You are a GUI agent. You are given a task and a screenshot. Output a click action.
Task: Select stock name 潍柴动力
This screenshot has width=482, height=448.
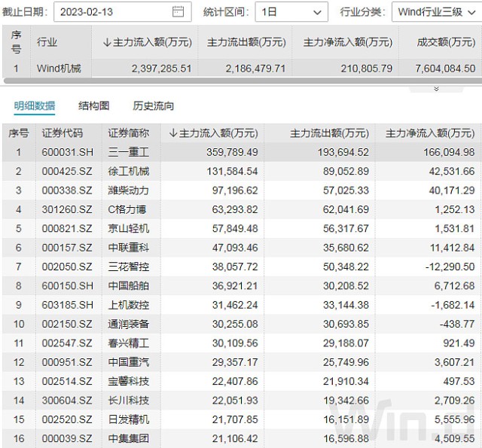[x=129, y=190]
